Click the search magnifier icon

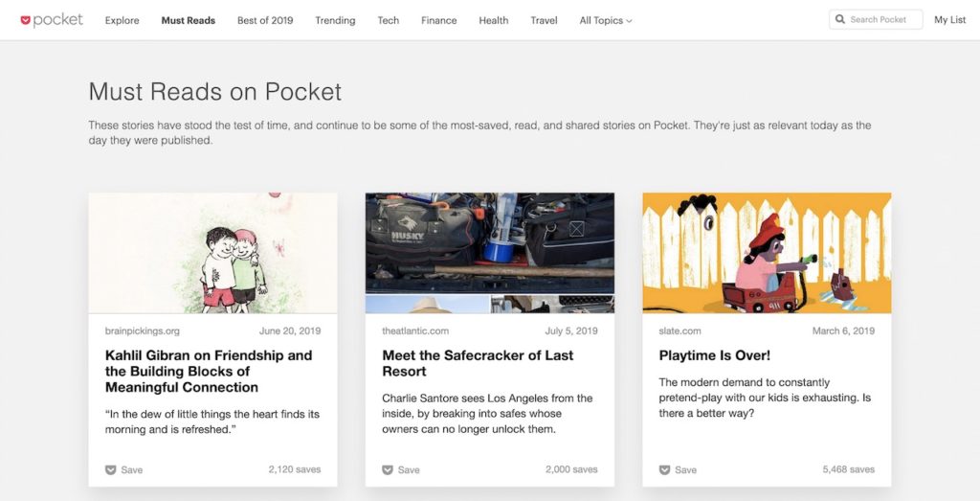pos(840,19)
